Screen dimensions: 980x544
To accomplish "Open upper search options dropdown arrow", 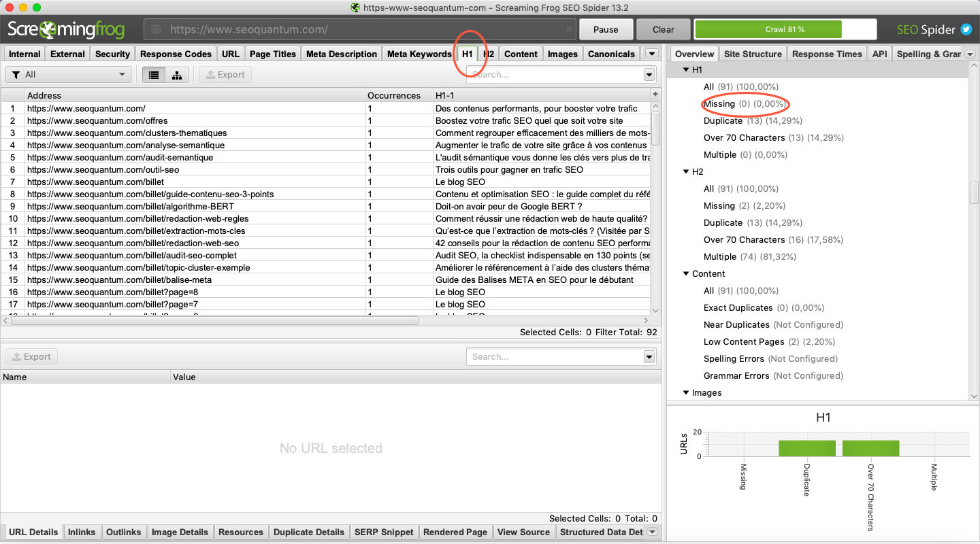I will coord(649,75).
